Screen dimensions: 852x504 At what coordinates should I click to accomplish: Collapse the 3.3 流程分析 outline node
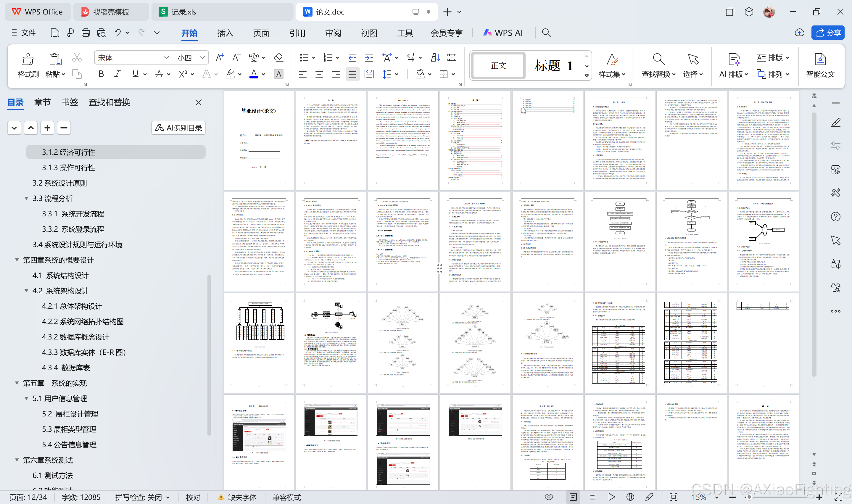(26, 198)
